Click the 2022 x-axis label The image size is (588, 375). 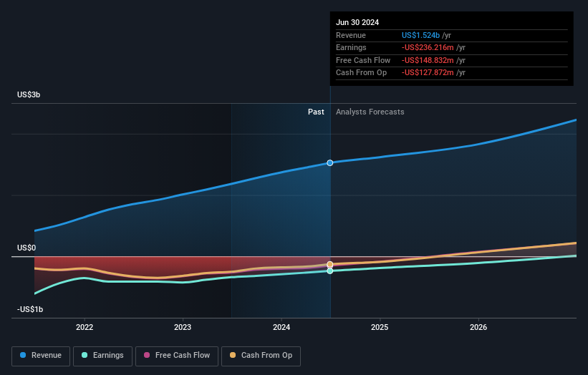click(x=85, y=327)
